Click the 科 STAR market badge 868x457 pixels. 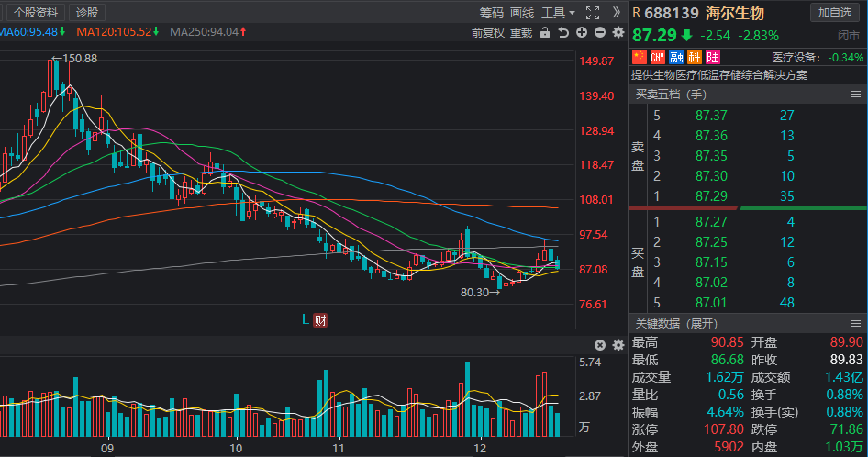(695, 57)
